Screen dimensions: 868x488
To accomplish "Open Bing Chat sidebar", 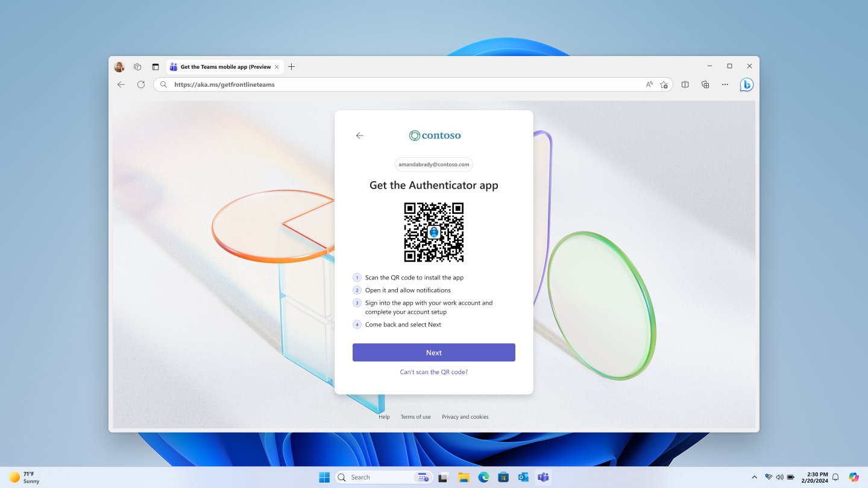I will tap(746, 84).
